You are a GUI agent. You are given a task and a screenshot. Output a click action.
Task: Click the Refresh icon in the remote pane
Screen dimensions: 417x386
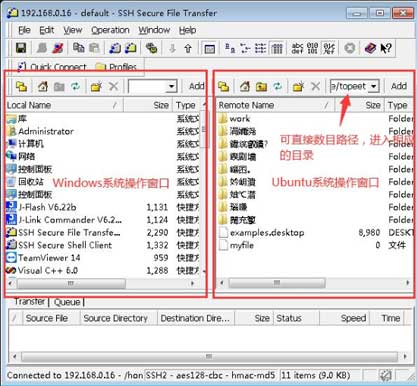pyautogui.click(x=278, y=87)
